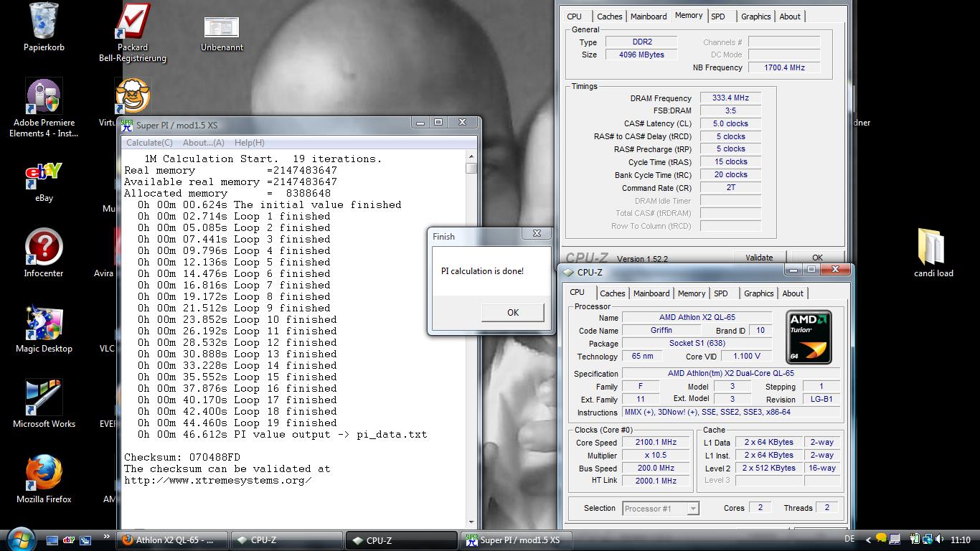Click the NB Frequency 1700.4 MHz value
Viewport: 980px width, 551px height.
tap(784, 67)
